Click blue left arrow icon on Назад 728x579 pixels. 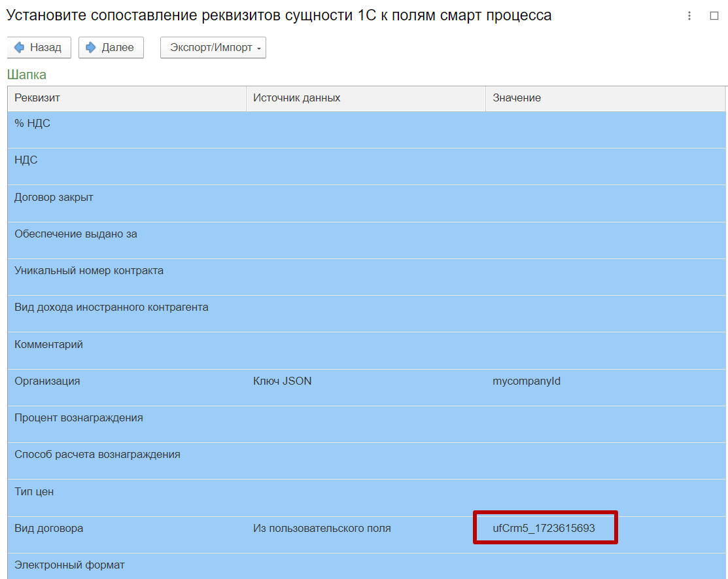click(x=20, y=48)
